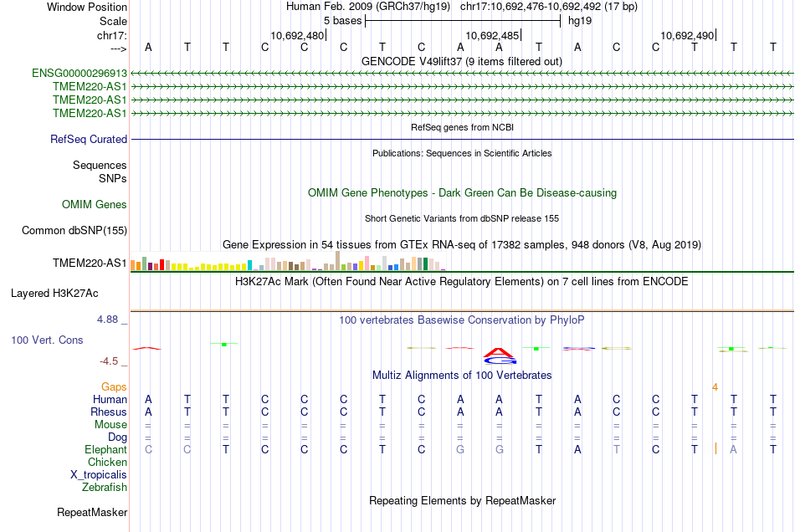Open the H3K27Ac Mark ENCODE track title
Viewport: 795px width, 532px height.
(x=461, y=282)
